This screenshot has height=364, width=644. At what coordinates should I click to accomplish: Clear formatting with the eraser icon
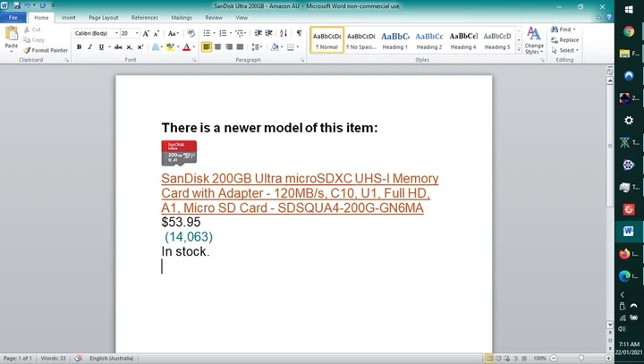tap(191, 33)
